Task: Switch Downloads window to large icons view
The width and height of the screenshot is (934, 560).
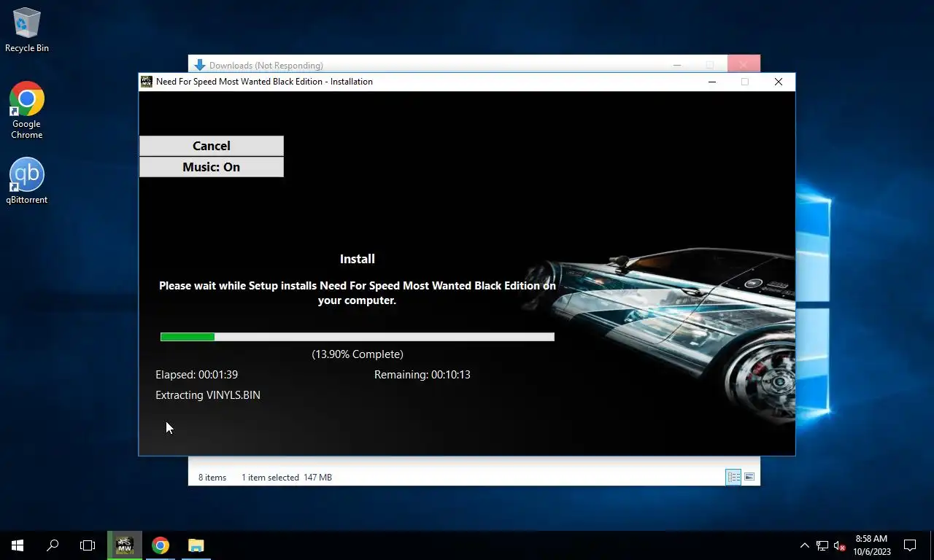Action: [x=749, y=477]
